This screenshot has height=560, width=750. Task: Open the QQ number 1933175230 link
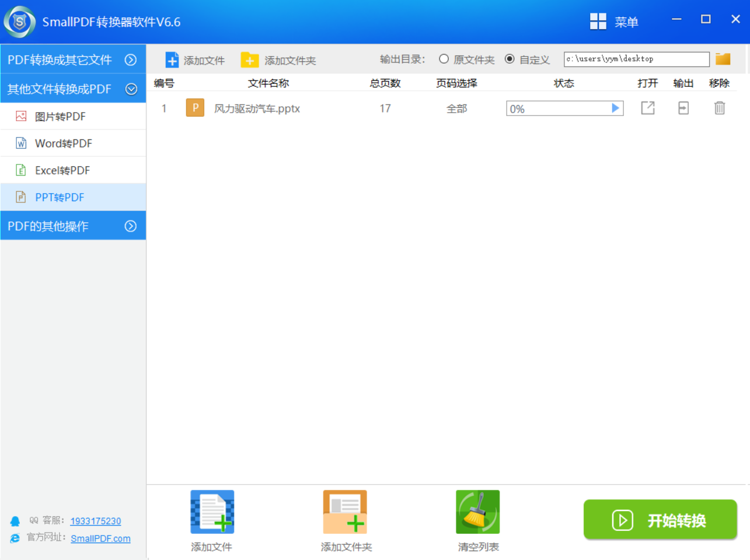tap(96, 521)
